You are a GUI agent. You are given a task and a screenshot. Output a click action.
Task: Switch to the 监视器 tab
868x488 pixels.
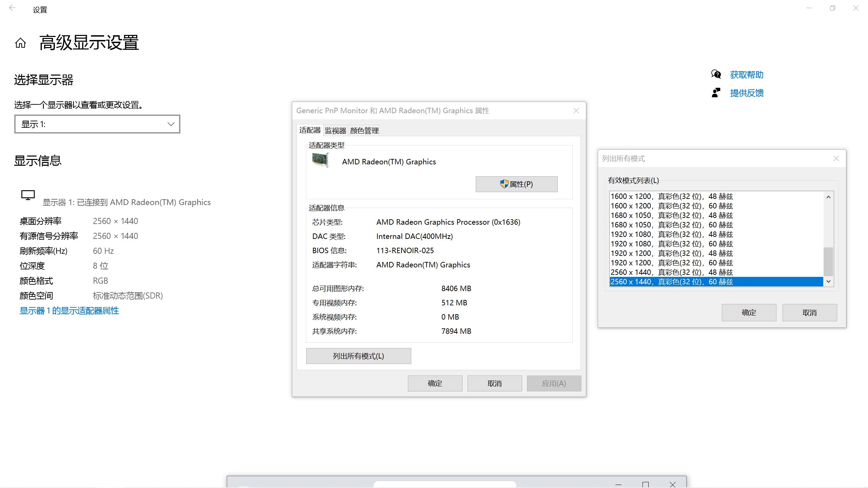coord(335,130)
